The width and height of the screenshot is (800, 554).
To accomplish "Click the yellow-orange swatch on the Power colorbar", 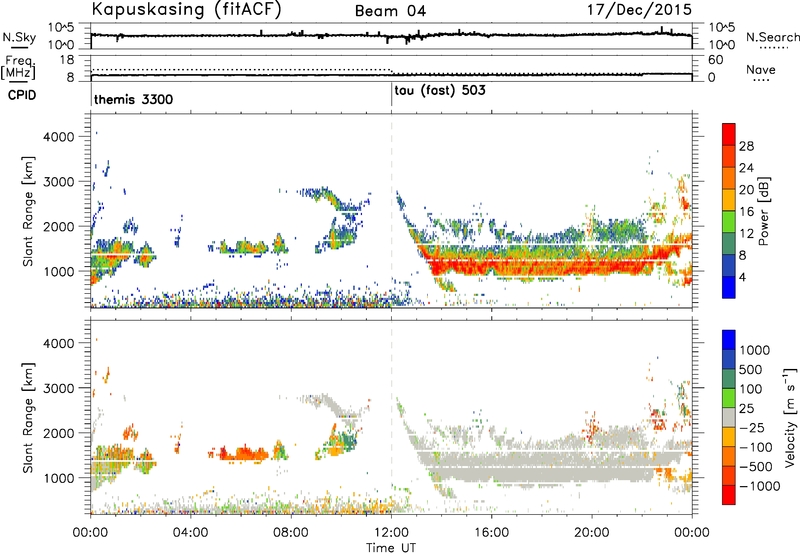I will coord(729,199).
